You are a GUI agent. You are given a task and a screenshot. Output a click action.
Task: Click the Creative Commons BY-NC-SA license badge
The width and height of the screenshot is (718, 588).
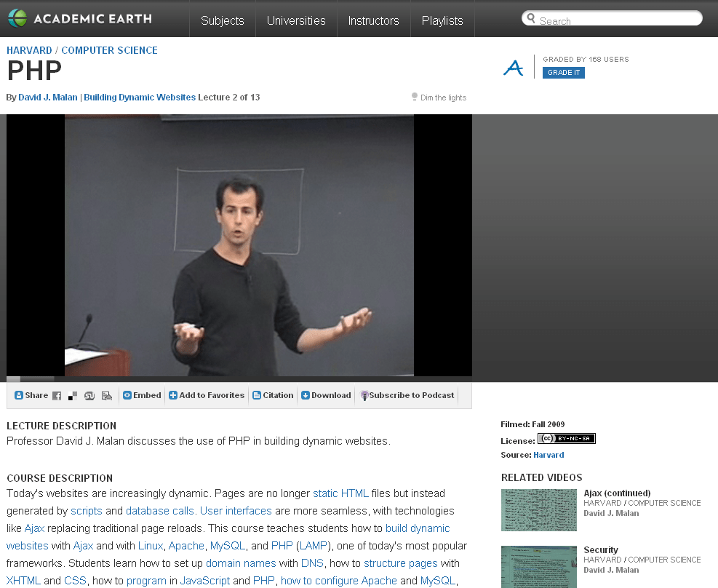567,439
